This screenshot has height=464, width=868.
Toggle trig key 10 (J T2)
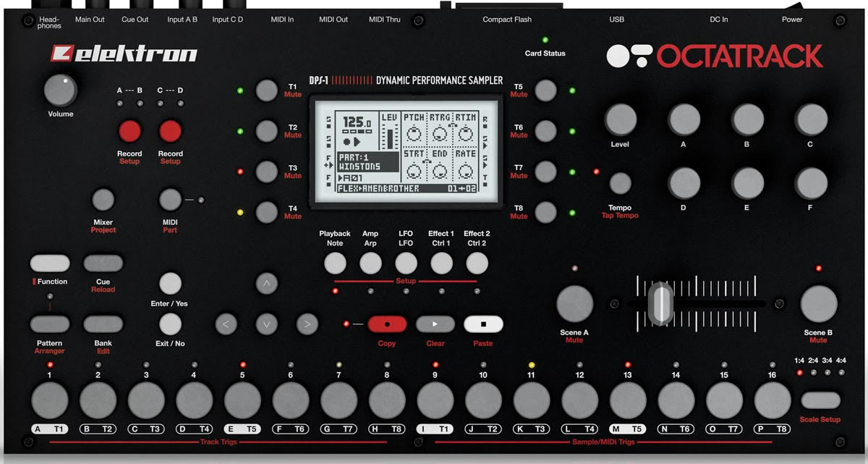coord(483,400)
